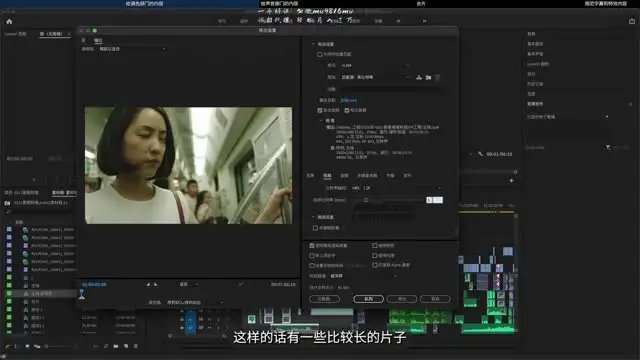
Task: Click the Project panel trash icon
Action: tap(136, 346)
